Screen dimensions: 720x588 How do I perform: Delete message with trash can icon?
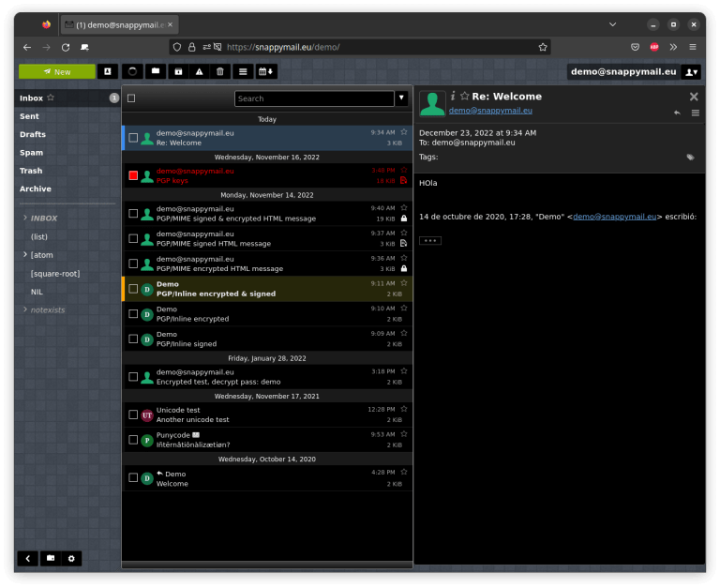tap(220, 71)
